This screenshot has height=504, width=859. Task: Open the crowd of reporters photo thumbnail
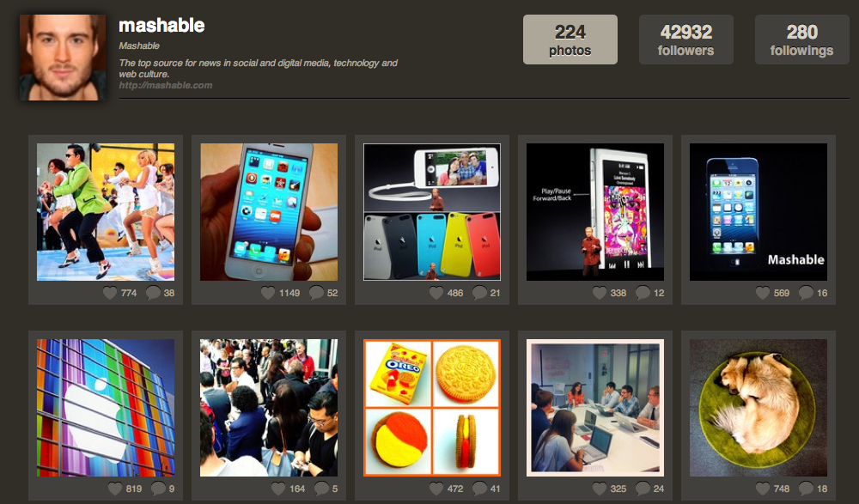269,408
